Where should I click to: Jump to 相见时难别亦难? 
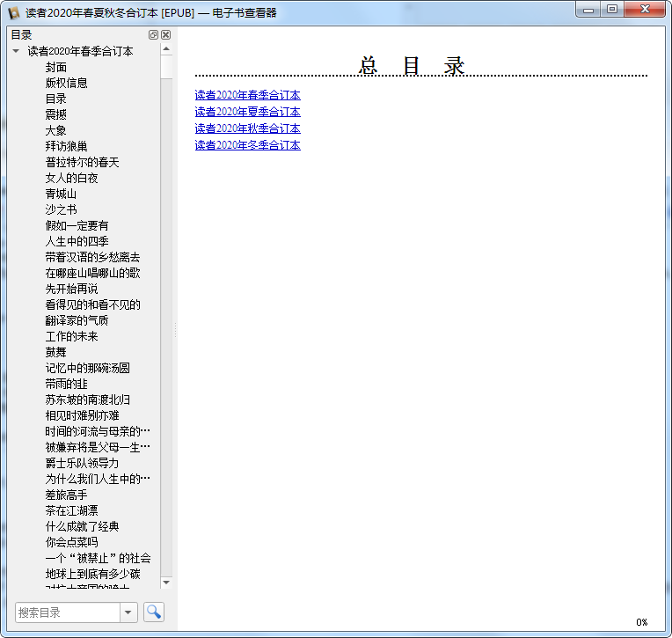(x=83, y=416)
